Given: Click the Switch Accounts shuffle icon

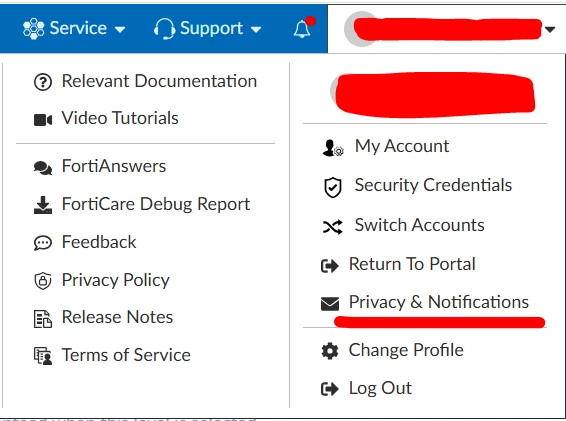Looking at the screenshot, I should [x=332, y=227].
